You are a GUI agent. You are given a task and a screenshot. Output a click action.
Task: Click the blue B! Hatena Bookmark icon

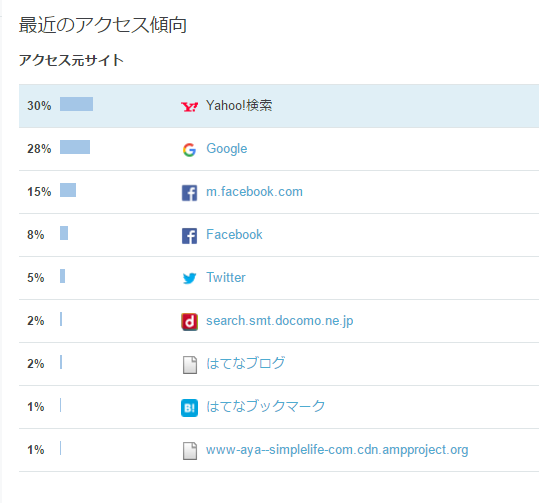coord(189,408)
